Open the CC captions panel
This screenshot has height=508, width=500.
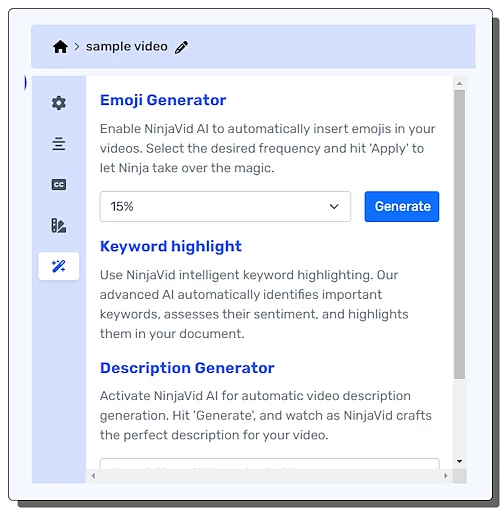59,184
